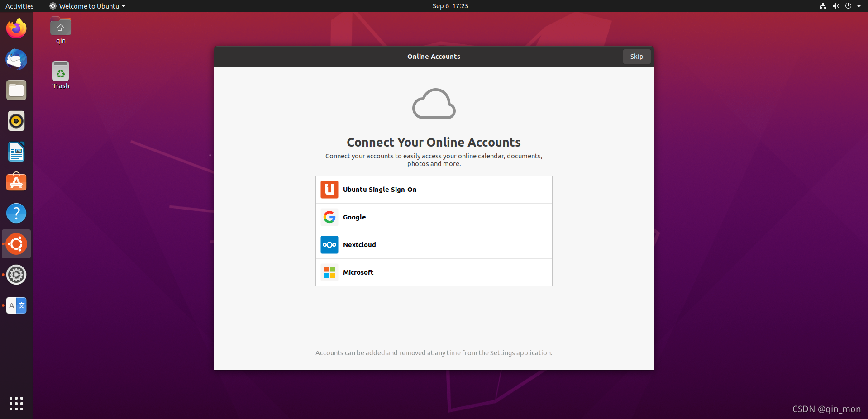This screenshot has width=868, height=419.
Task: Connect a Google account
Action: [434, 217]
